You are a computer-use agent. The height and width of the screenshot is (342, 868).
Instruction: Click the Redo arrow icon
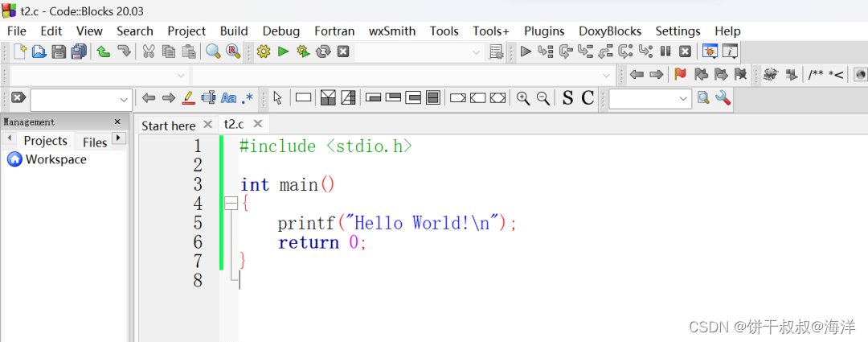pyautogui.click(x=124, y=52)
